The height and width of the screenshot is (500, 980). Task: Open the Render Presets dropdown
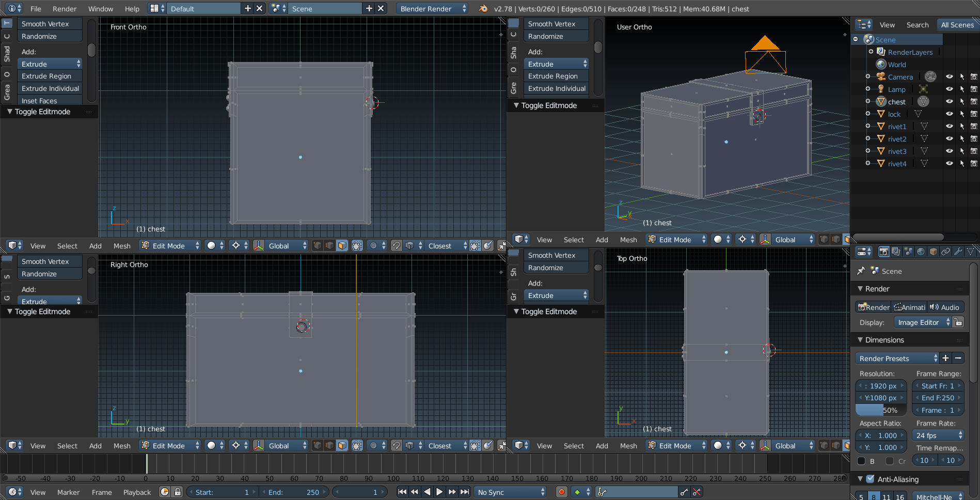[897, 358]
